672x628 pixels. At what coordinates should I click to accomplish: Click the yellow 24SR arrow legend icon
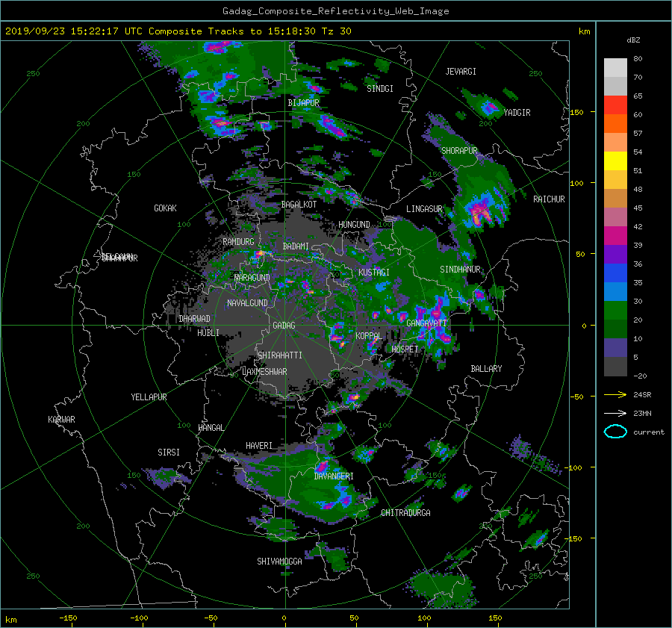coord(615,395)
